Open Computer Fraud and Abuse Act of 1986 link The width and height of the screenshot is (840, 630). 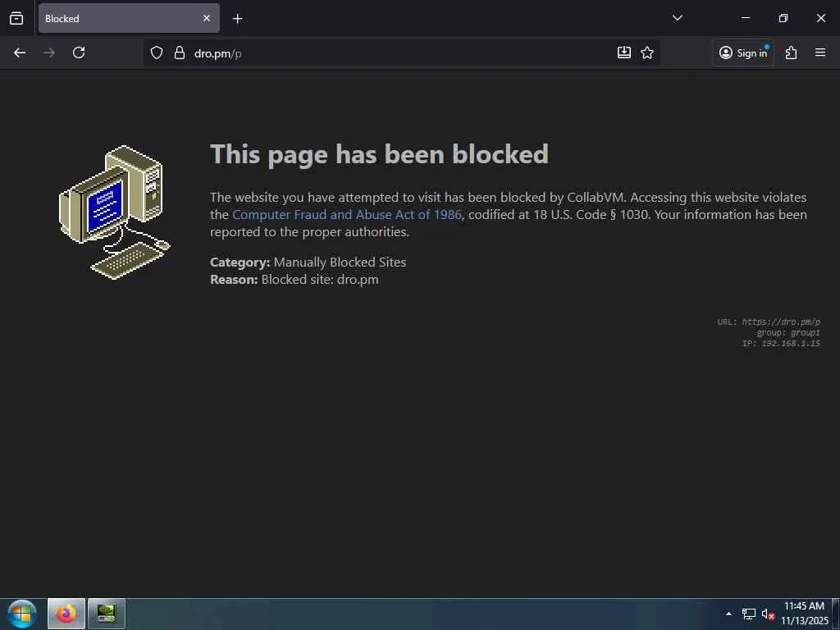[x=347, y=214]
